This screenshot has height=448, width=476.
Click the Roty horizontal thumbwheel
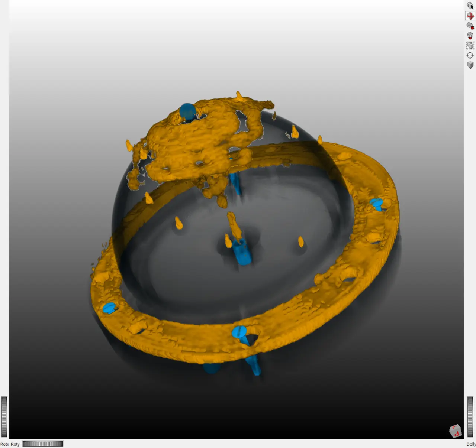(x=43, y=444)
